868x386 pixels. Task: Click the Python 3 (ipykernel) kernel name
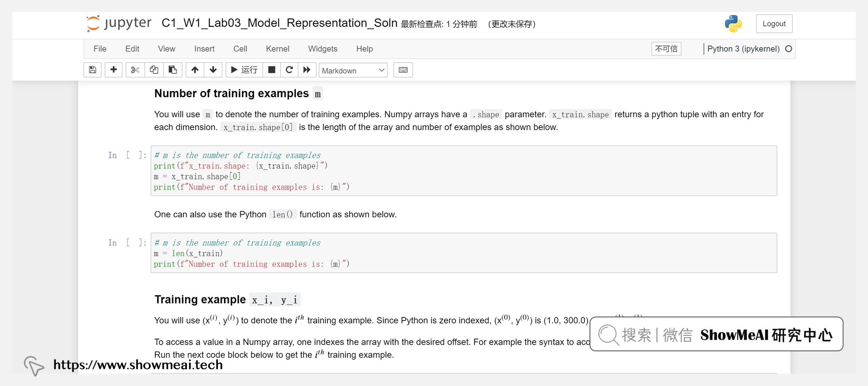pyautogui.click(x=743, y=49)
